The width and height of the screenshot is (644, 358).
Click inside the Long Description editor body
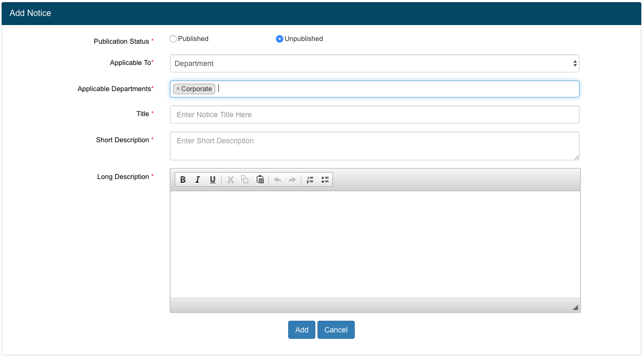point(374,244)
